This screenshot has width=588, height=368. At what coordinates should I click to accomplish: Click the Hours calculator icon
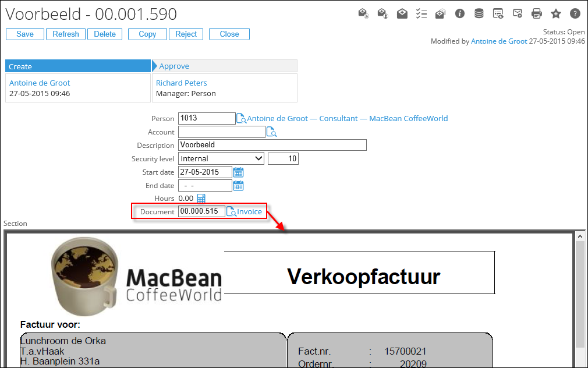[x=201, y=199]
